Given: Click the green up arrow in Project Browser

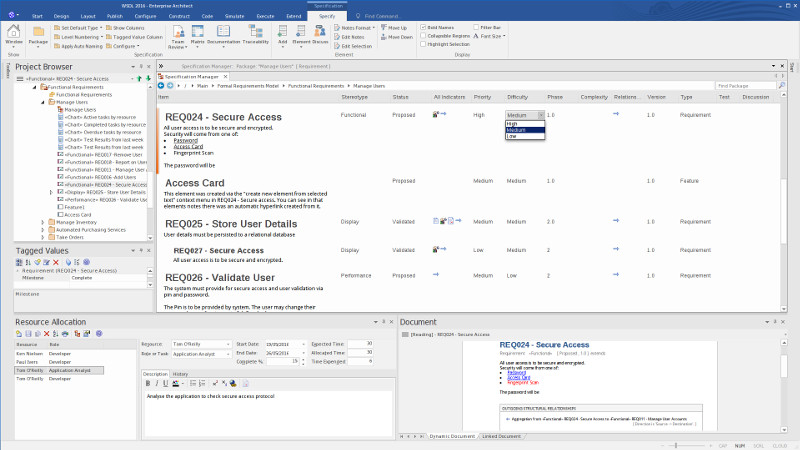Looking at the screenshot, I should click(138, 77).
